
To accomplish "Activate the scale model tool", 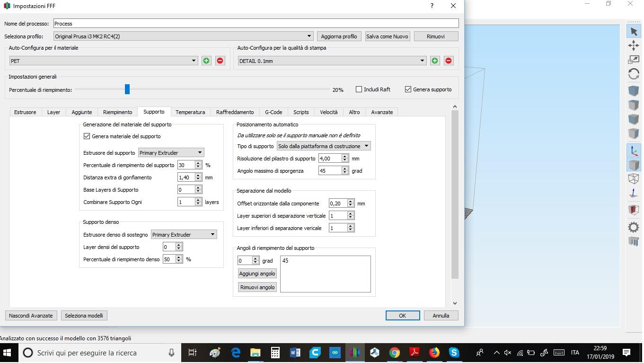I will [634, 60].
